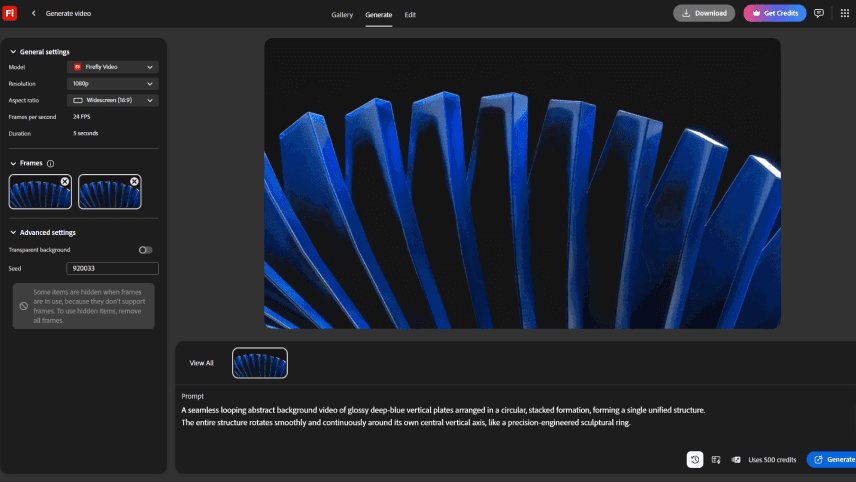Collapse the General settings section
Viewport: 856px width, 482px height.
[13, 52]
